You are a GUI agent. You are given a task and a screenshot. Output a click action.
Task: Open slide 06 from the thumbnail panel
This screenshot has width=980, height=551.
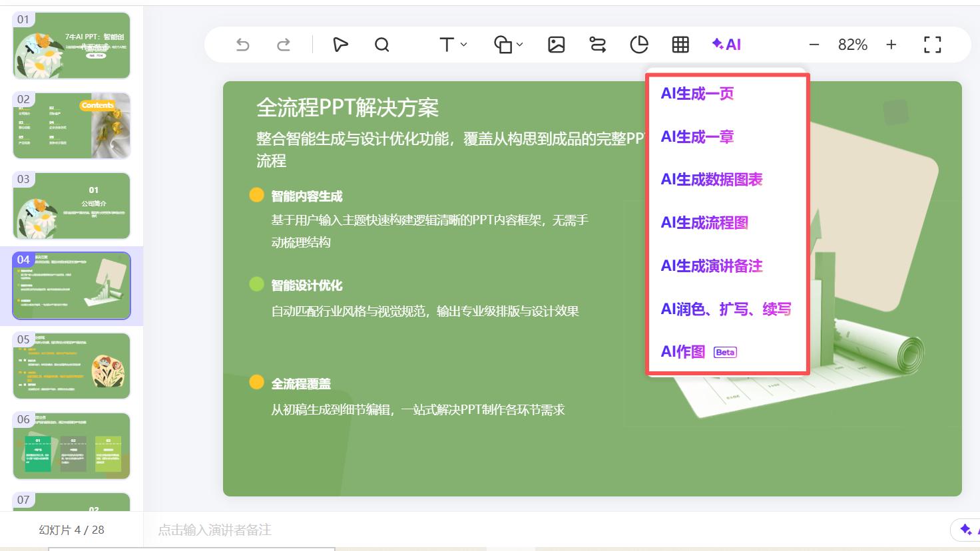[71, 446]
